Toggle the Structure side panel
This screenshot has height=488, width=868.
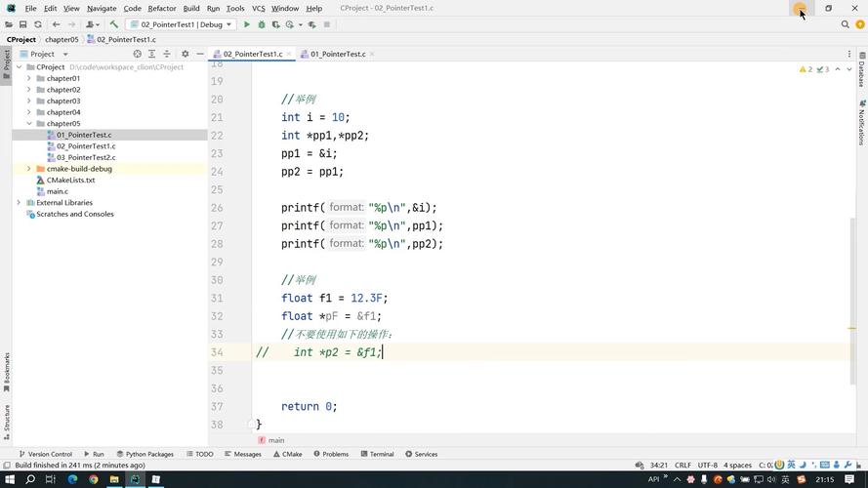pos(6,423)
